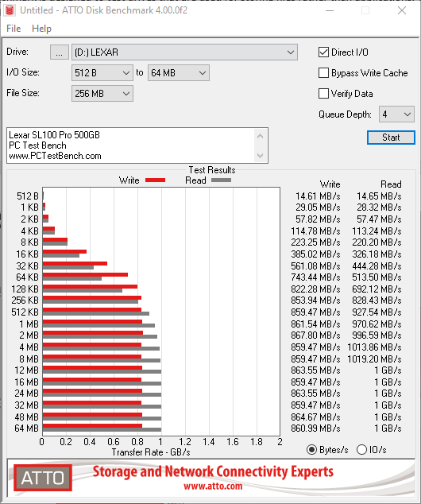Image resolution: width=421 pixels, height=504 pixels.
Task: Disable the Direct I/O checkbox
Action: [x=323, y=52]
